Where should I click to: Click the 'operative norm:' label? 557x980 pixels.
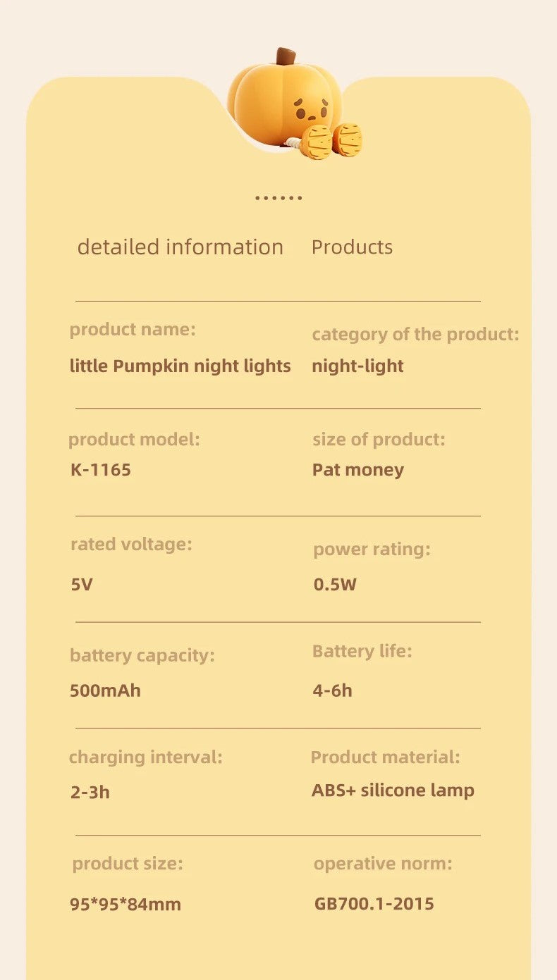coord(383,864)
